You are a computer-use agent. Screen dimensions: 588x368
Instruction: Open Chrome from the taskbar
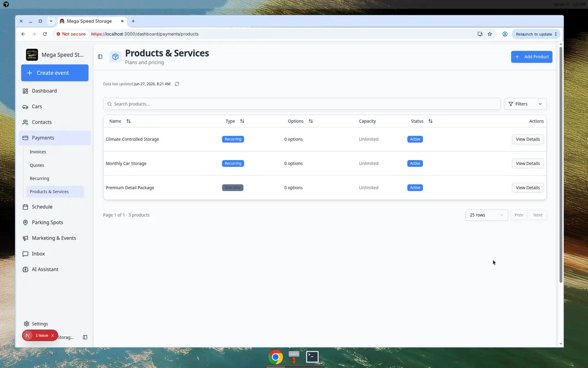(x=276, y=357)
